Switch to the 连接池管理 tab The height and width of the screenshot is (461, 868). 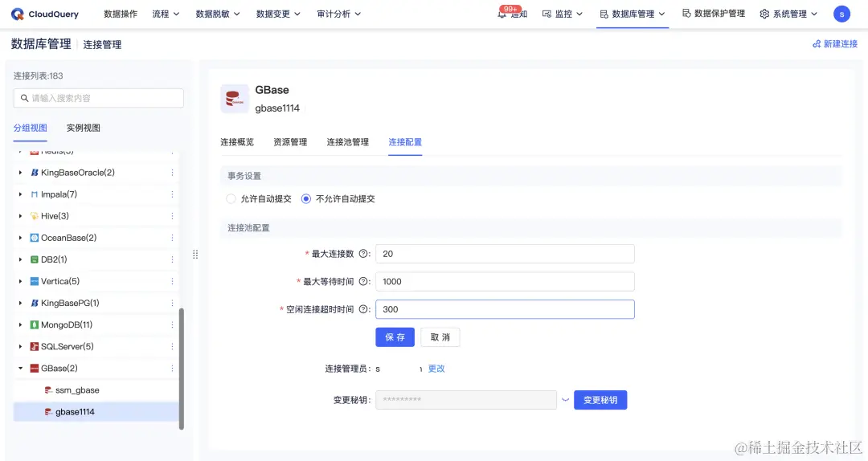(348, 142)
